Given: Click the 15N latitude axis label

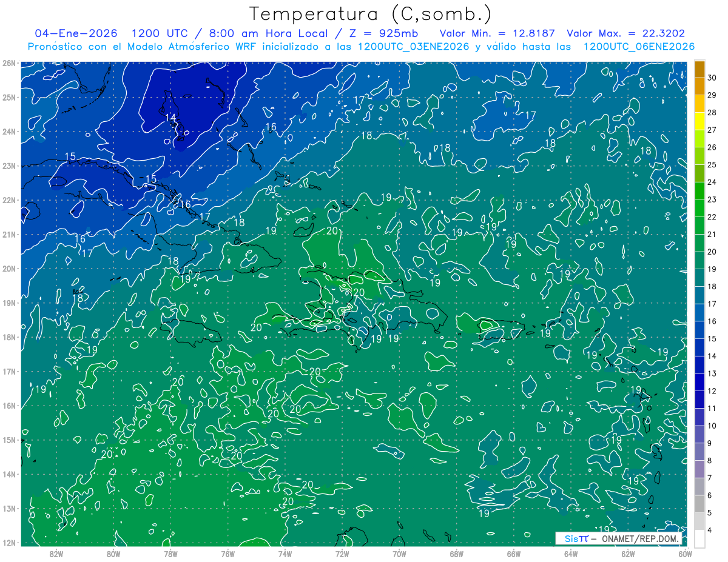Looking at the screenshot, I should [8, 440].
